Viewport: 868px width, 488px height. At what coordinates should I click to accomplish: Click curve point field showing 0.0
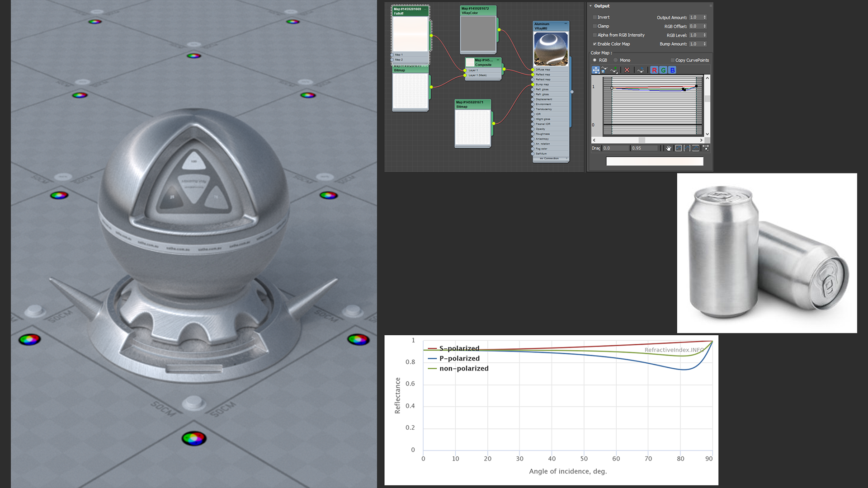click(x=615, y=148)
